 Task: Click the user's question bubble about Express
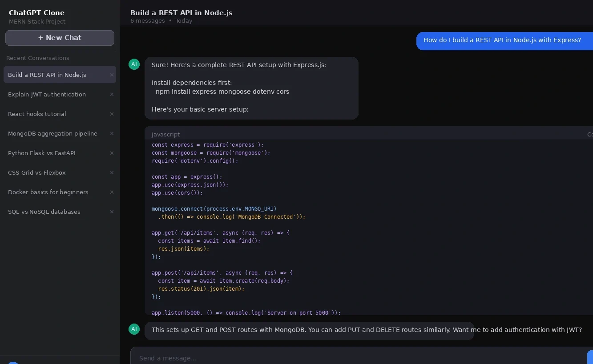click(502, 40)
